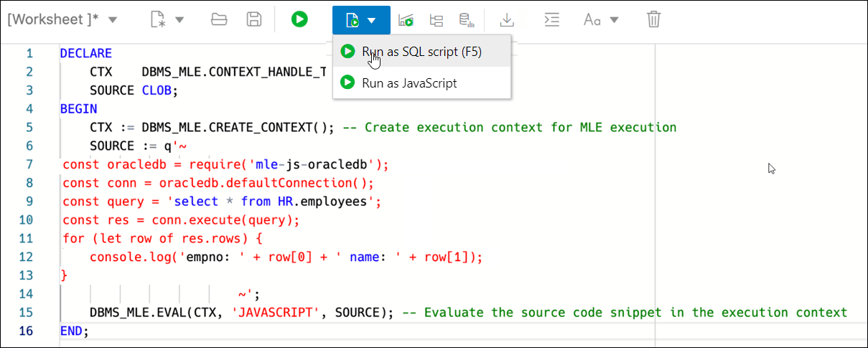Click the new file icon
Image resolution: width=868 pixels, height=348 pixels.
(x=158, y=19)
